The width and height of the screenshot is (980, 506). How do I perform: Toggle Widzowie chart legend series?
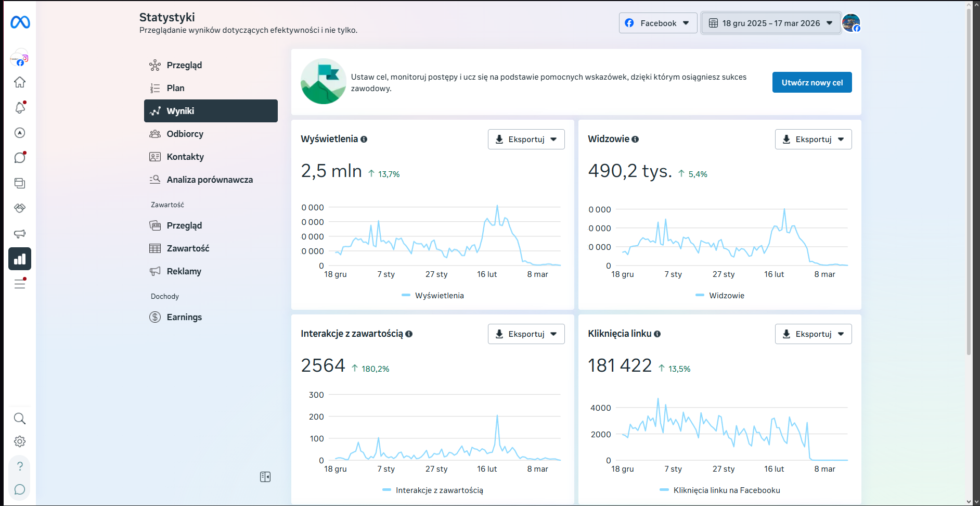point(720,296)
